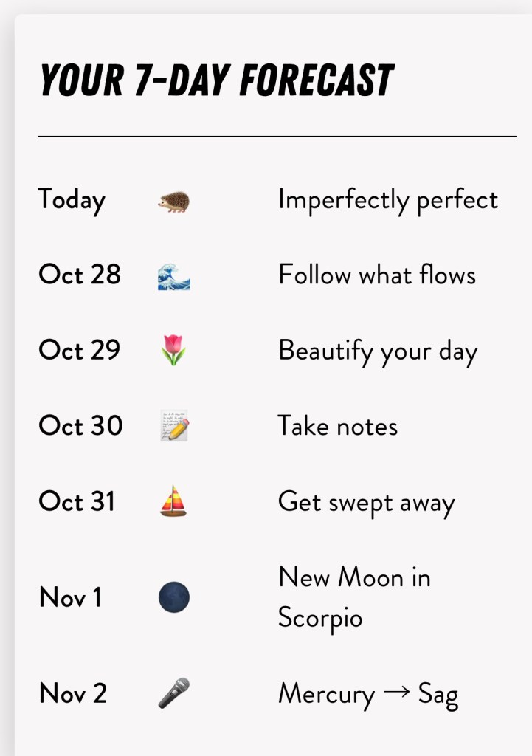532x756 pixels.
Task: Select the Nov 2 date label
Action: click(x=73, y=693)
